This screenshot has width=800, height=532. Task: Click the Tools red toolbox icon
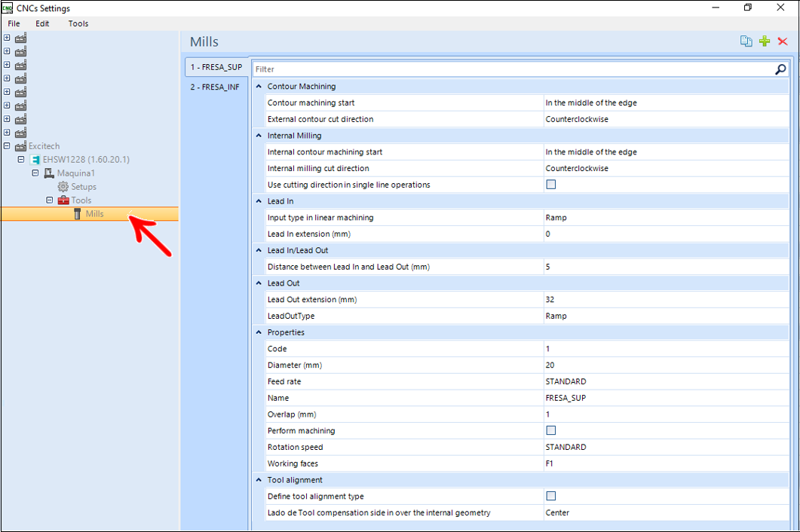click(x=63, y=200)
